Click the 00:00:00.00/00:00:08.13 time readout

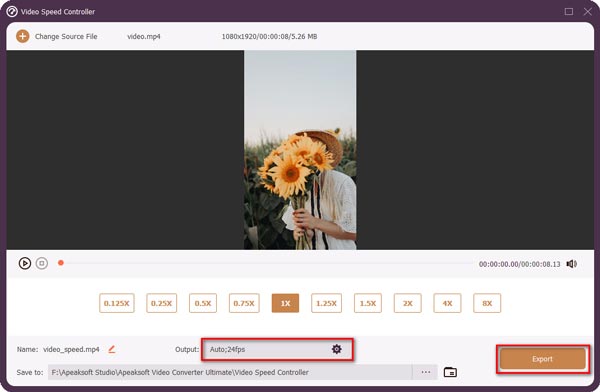pos(520,264)
